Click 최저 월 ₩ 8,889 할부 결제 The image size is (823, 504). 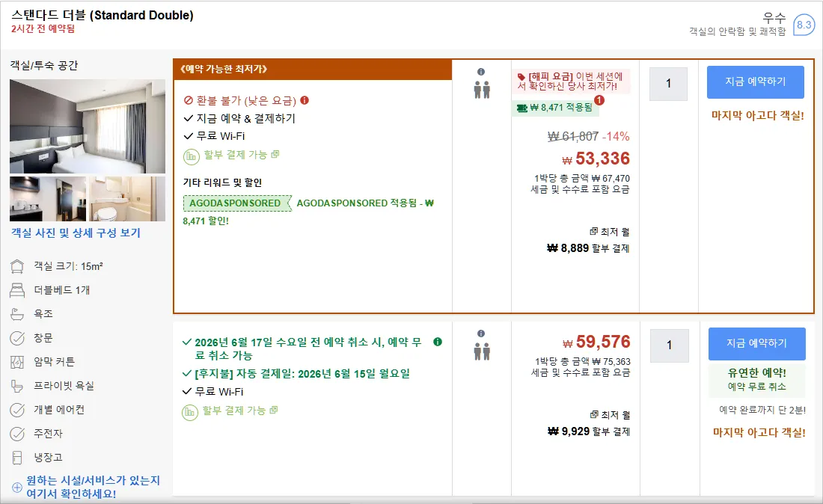[x=588, y=240]
